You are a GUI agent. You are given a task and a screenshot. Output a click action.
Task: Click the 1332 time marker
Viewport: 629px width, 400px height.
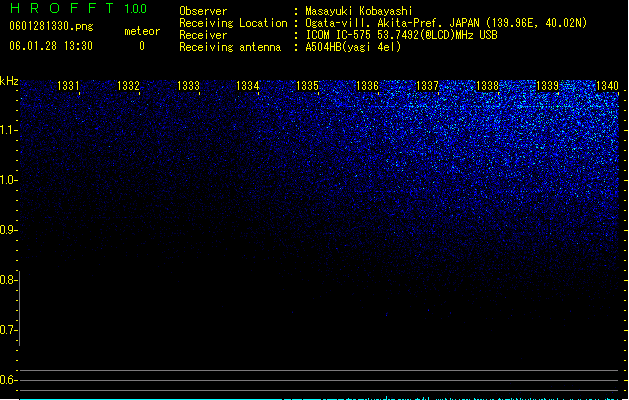[x=128, y=86]
